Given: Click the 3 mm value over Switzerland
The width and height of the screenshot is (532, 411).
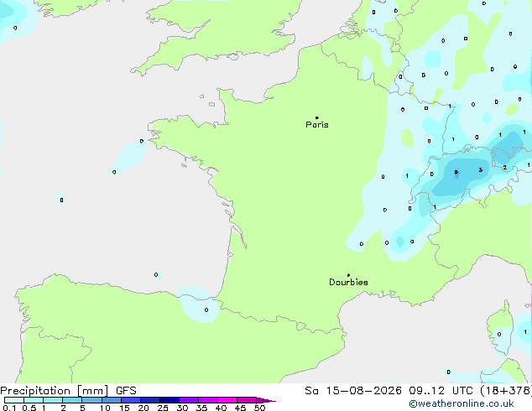Looking at the screenshot, I should 481,170.
